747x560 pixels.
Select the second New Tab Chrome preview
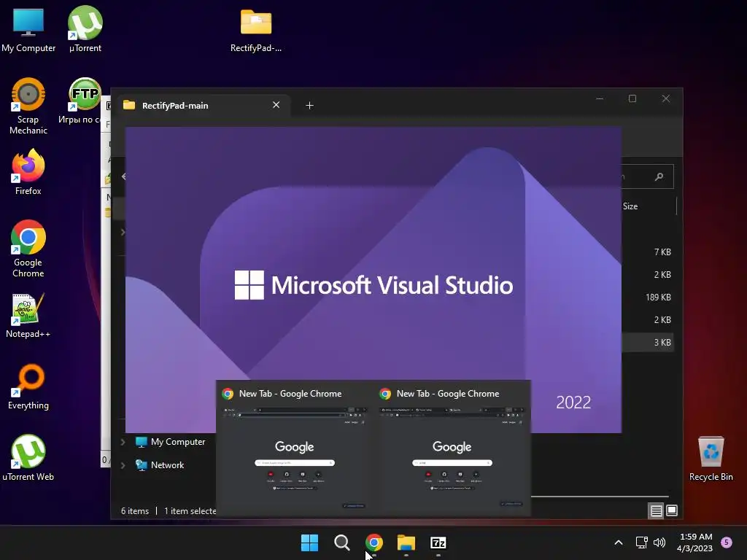point(452,449)
